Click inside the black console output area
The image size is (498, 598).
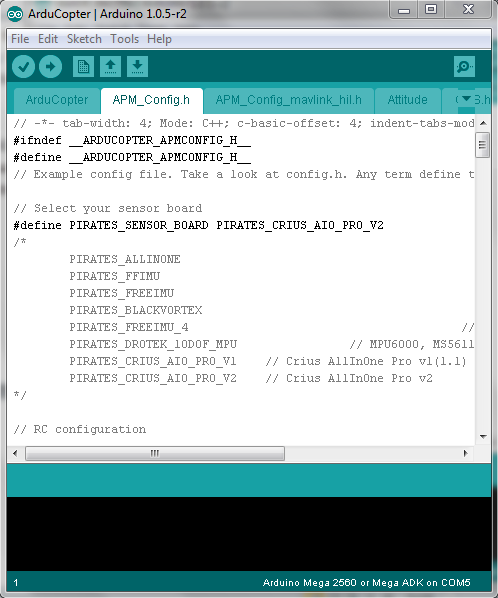point(249,534)
